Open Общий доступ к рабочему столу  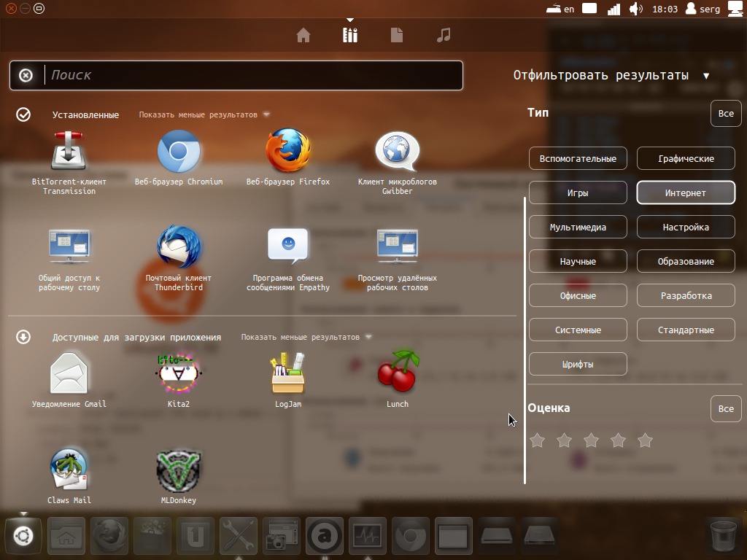[x=69, y=260]
